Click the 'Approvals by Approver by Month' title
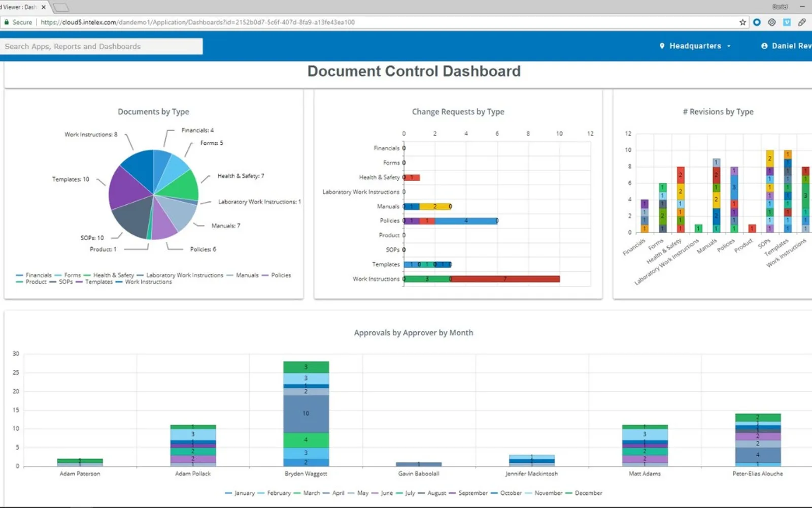 [413, 333]
